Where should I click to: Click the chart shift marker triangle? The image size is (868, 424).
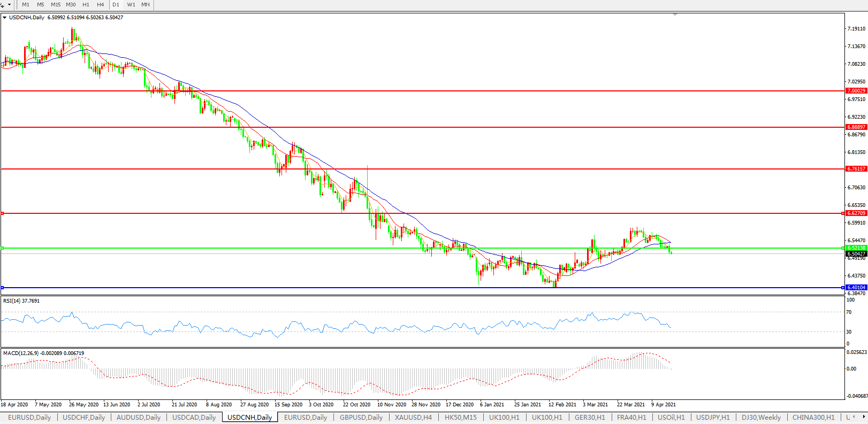(x=675, y=15)
